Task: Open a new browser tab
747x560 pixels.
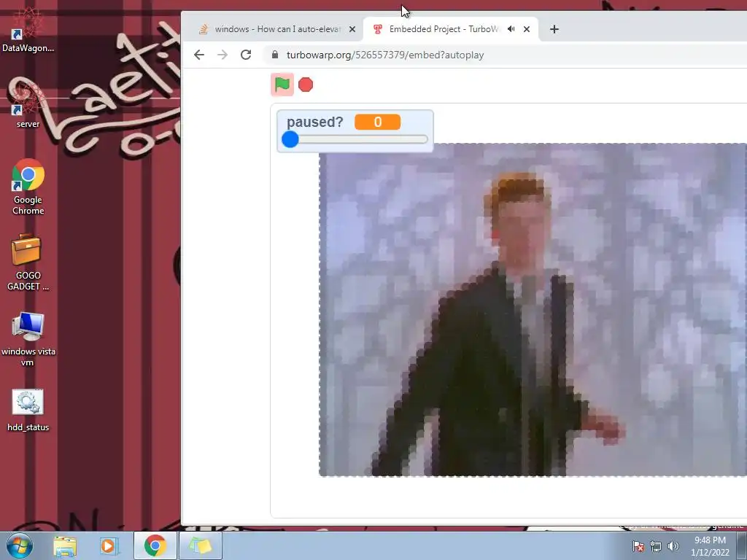Action: tap(554, 29)
